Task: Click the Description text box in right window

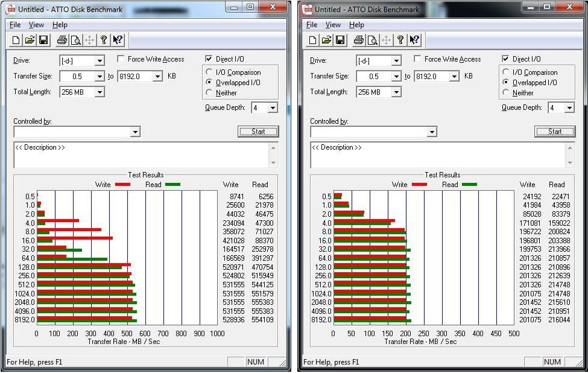Action: (437, 155)
